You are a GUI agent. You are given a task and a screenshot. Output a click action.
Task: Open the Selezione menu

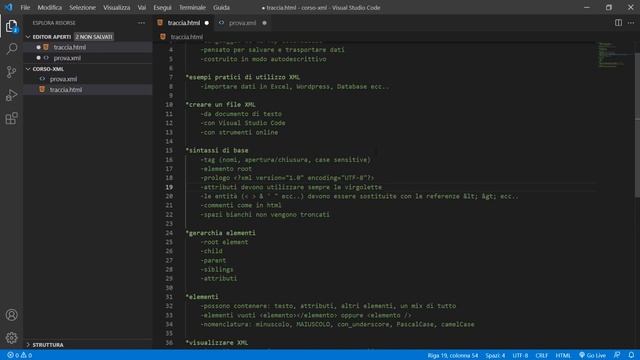(82, 7)
